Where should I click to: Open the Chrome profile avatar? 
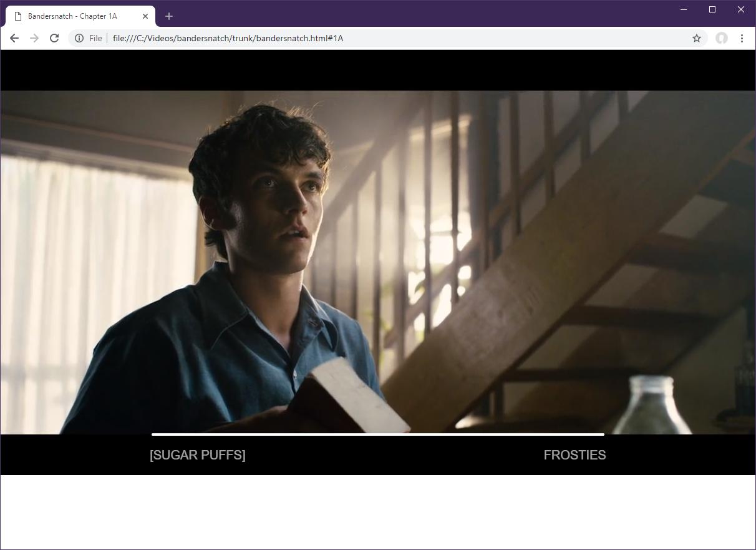722,38
